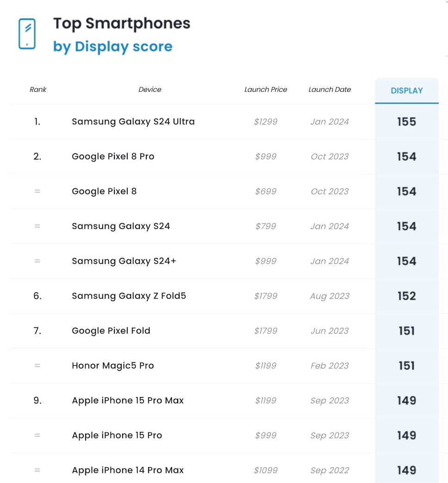Open the Samsung Galaxy S24+ link
This screenshot has width=448, height=483.
click(x=124, y=261)
